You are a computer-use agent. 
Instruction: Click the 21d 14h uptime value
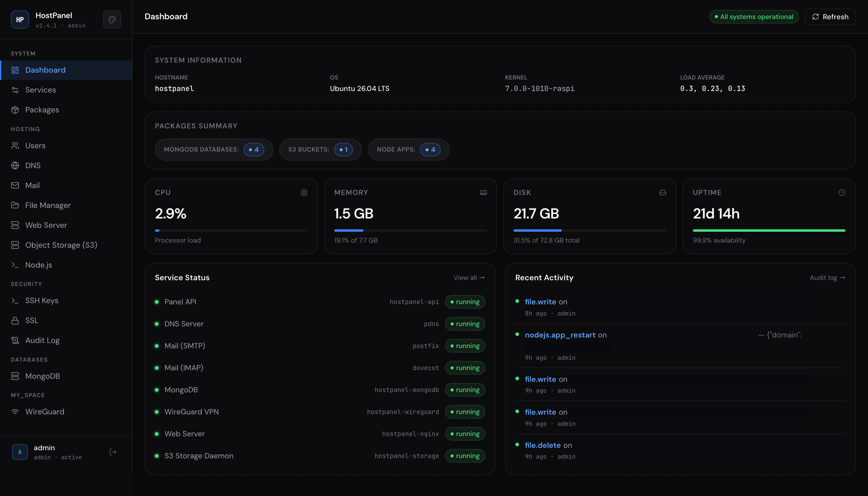click(x=716, y=214)
